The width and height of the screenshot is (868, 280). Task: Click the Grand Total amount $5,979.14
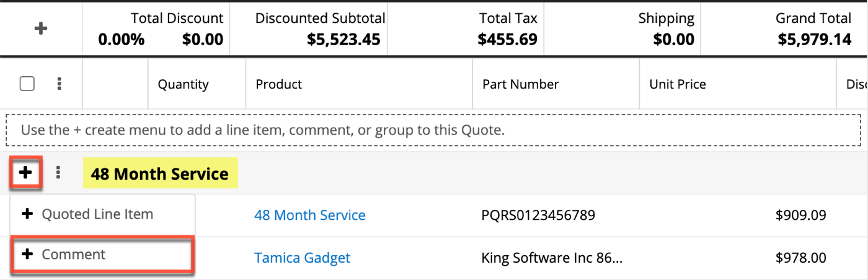coord(814,40)
